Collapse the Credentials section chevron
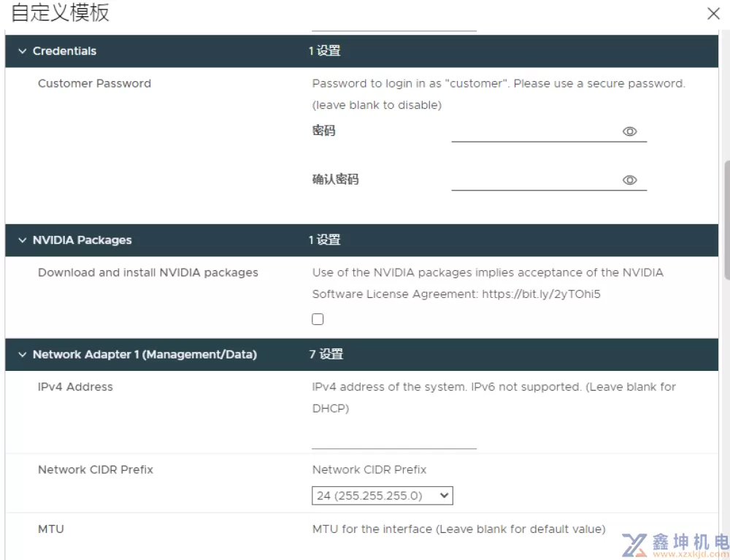730x560 pixels. pyautogui.click(x=22, y=51)
